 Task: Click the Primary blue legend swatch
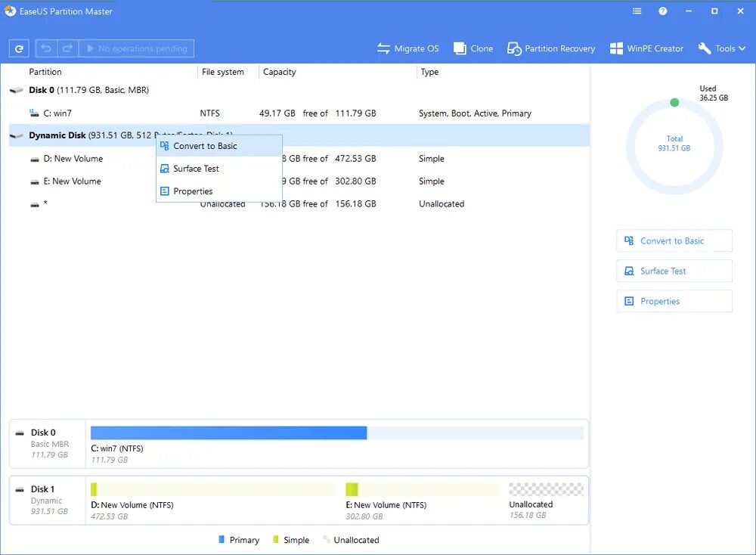click(x=222, y=540)
